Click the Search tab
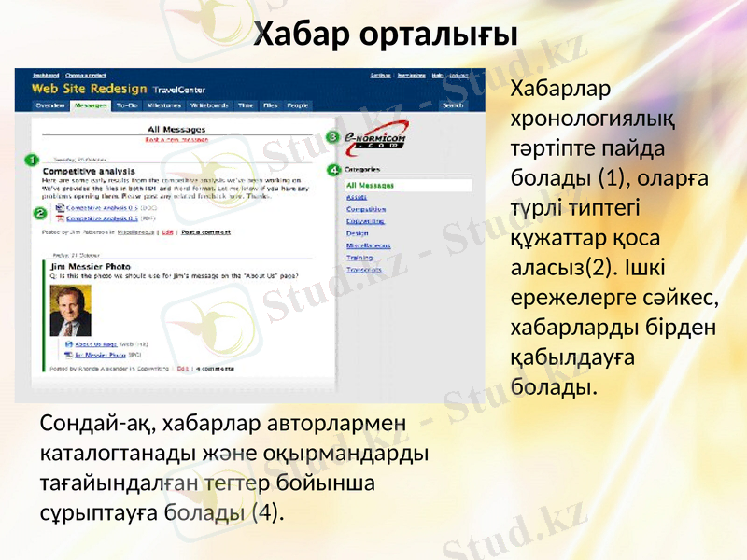Viewport: 747px width, 560px height. [x=451, y=105]
